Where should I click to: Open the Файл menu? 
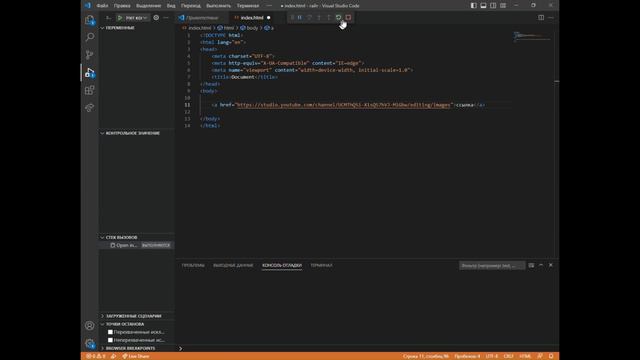[102, 6]
